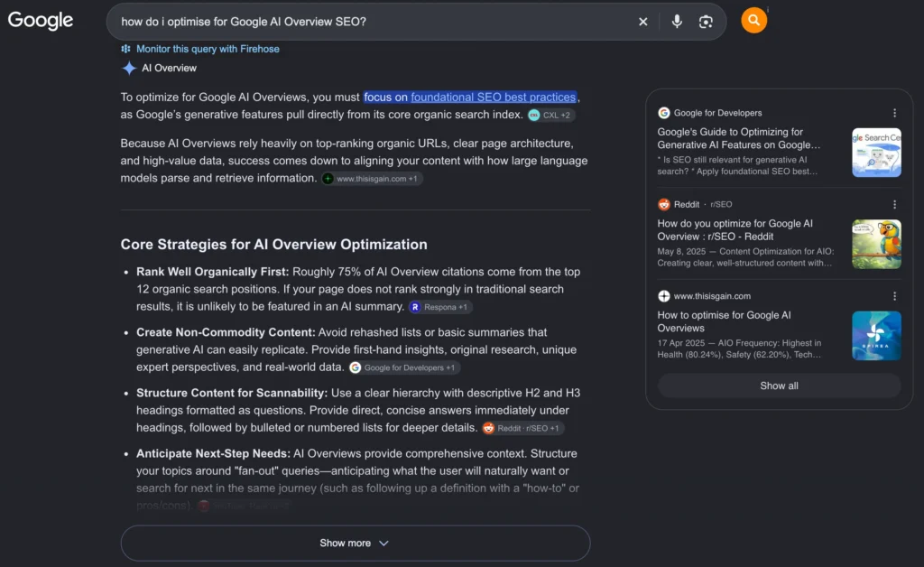Open Google's Guide to Optimizing for Generative AI
The height and width of the screenshot is (567, 924).
(738, 138)
